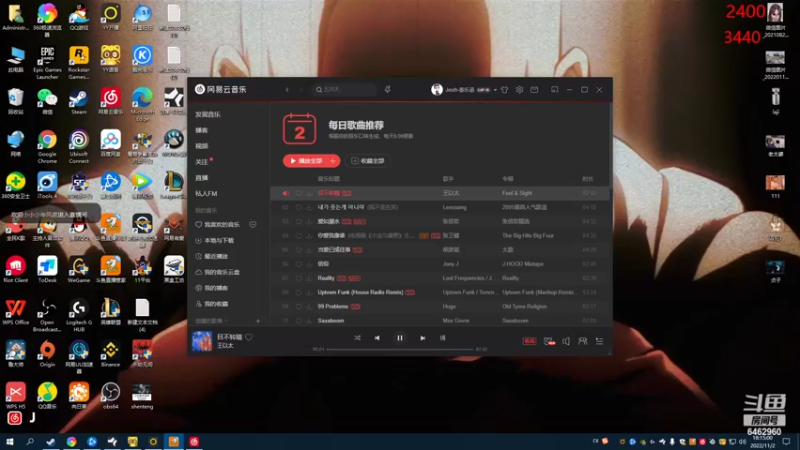This screenshot has width=800, height=450.
Task: Open 发现音乐 in the sidebar
Action: pos(208,114)
